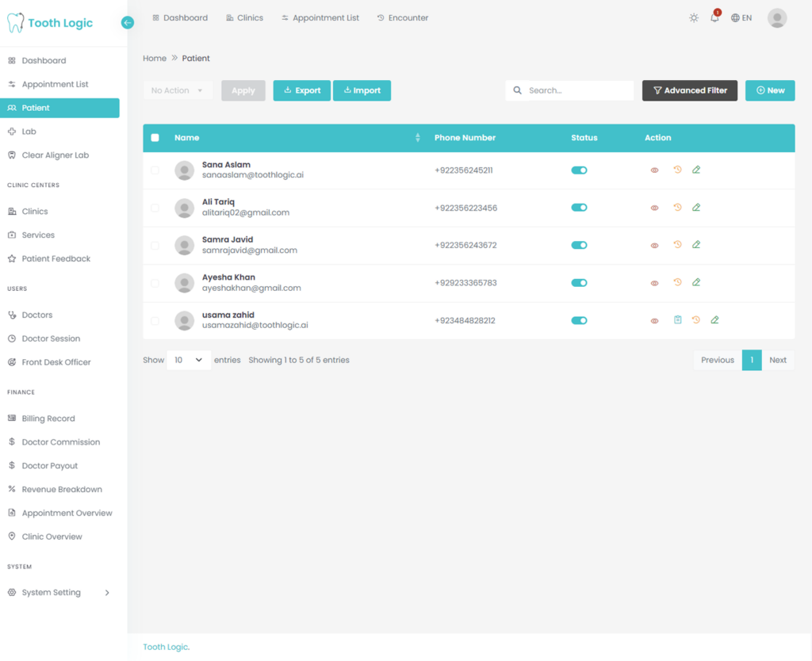Open the user profile avatar menu

[x=777, y=18]
